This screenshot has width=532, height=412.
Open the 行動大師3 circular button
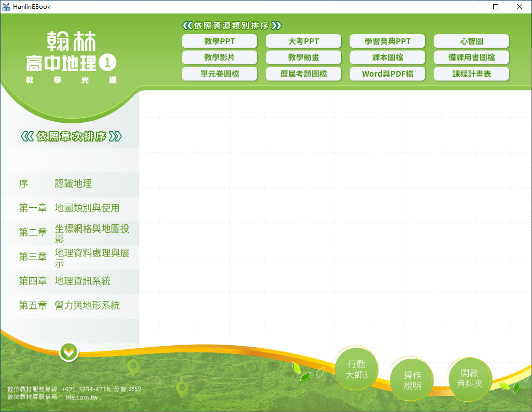(356, 370)
